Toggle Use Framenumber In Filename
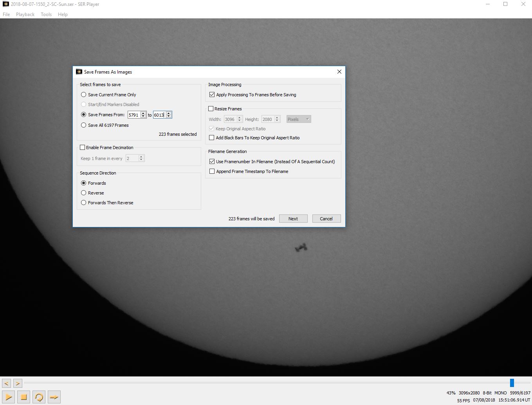Screen dimensions: 532x405 272,161
